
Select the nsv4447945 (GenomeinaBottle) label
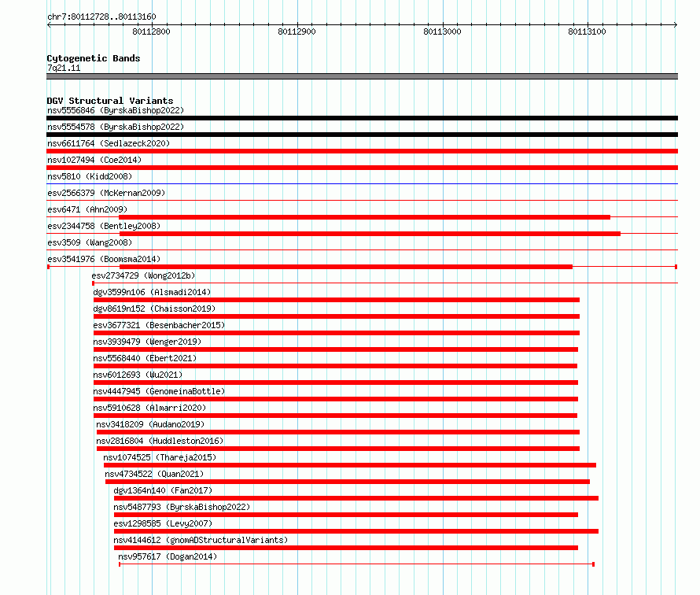[x=159, y=391]
